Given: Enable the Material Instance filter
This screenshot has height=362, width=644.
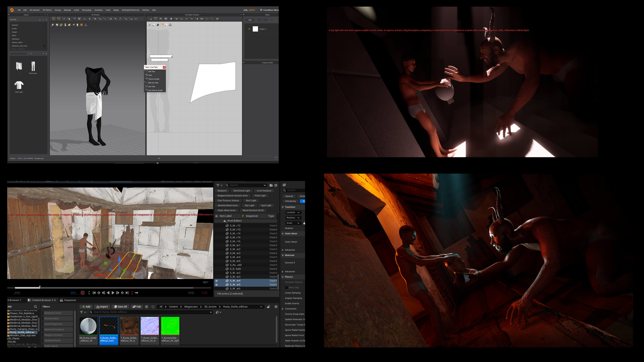Looking at the screenshot, I should 58,329.
